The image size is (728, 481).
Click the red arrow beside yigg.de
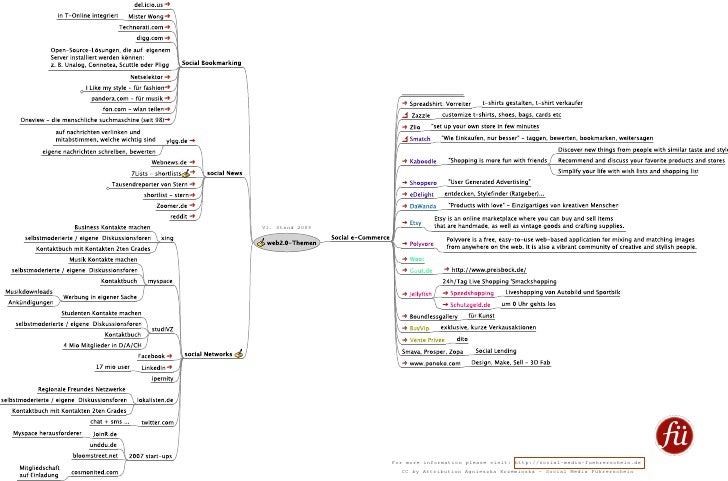click(x=192, y=140)
